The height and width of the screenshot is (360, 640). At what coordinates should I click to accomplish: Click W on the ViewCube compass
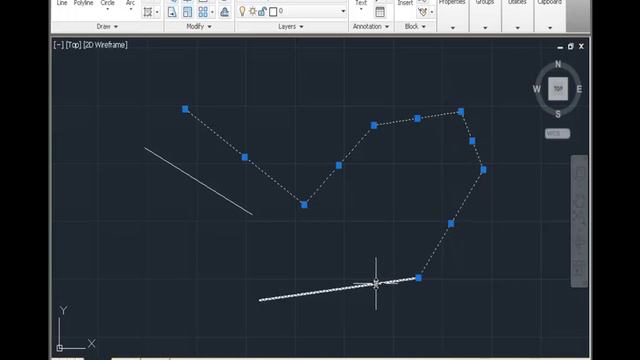(x=536, y=89)
